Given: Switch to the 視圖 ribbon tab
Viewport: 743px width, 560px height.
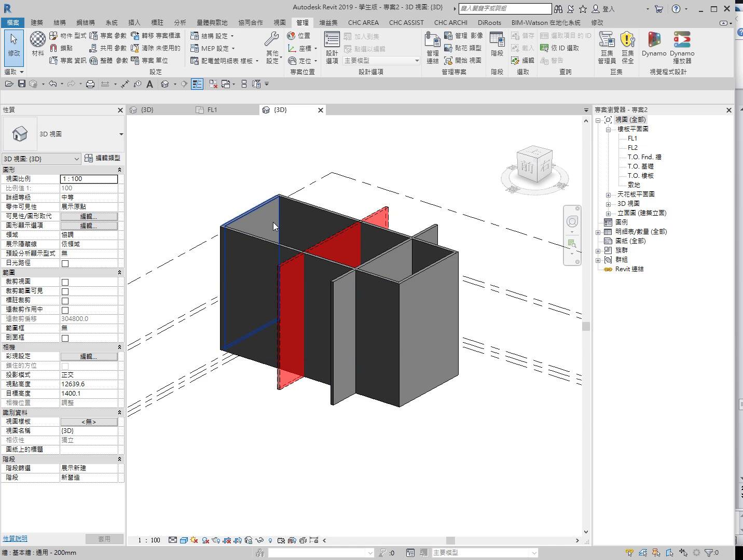Looking at the screenshot, I should coord(280,22).
